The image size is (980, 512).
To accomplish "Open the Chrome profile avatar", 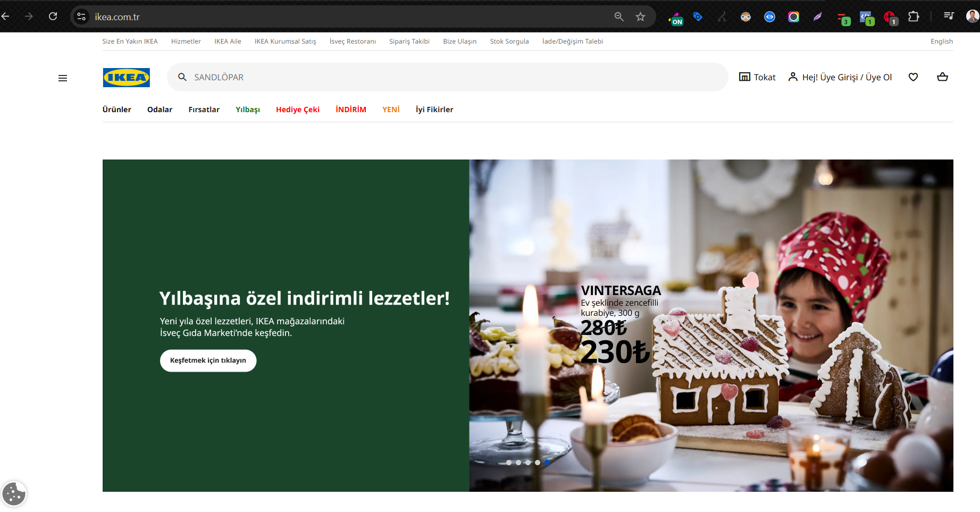I will click(973, 16).
